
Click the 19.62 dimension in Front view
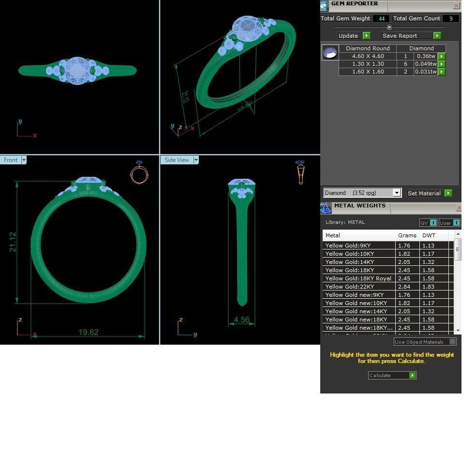click(x=89, y=332)
